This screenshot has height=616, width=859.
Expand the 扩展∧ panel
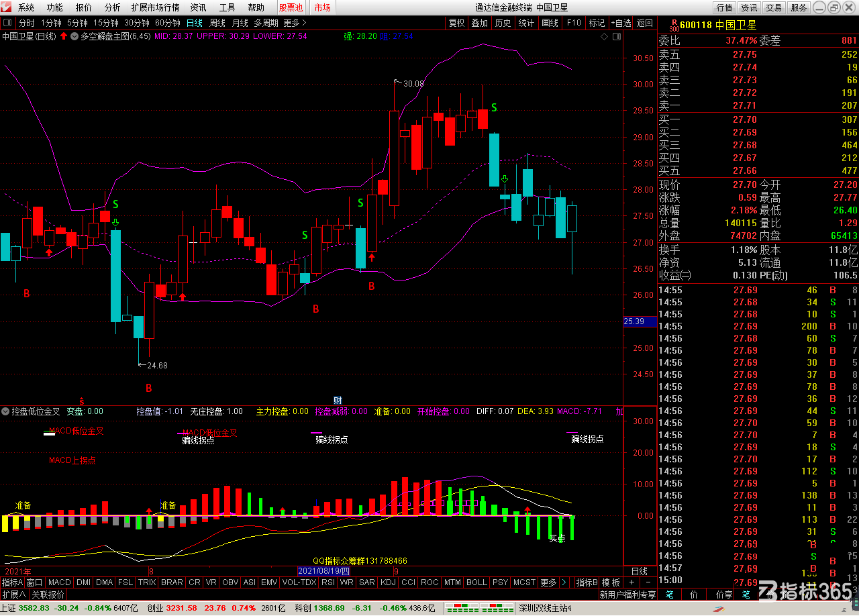pyautogui.click(x=14, y=595)
